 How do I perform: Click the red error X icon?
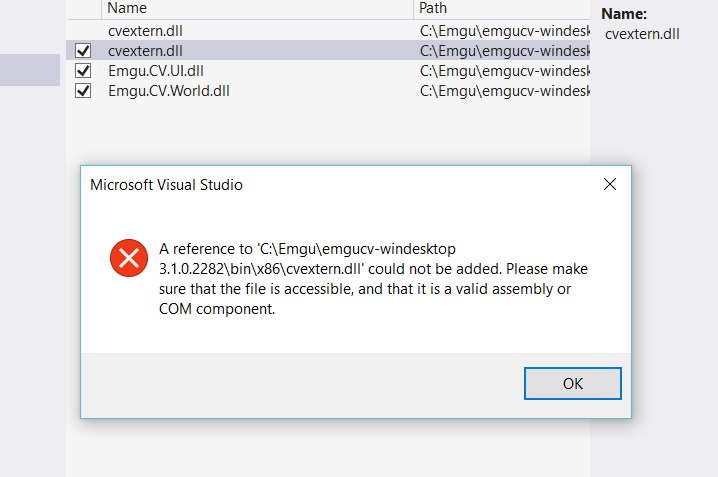point(129,258)
